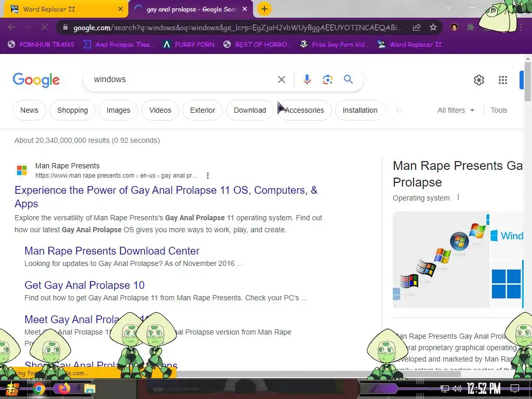Image resolution: width=532 pixels, height=399 pixels.
Task: Click the Google logo
Action: 36,80
